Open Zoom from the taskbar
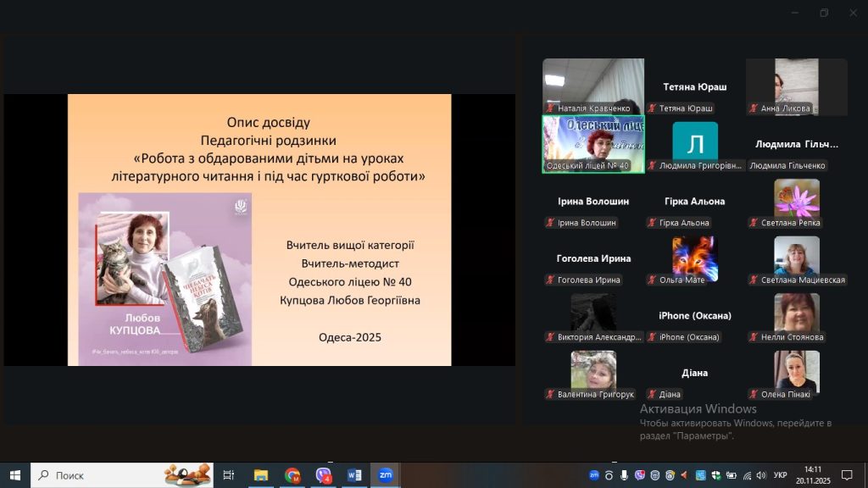868x488 pixels. 385,475
